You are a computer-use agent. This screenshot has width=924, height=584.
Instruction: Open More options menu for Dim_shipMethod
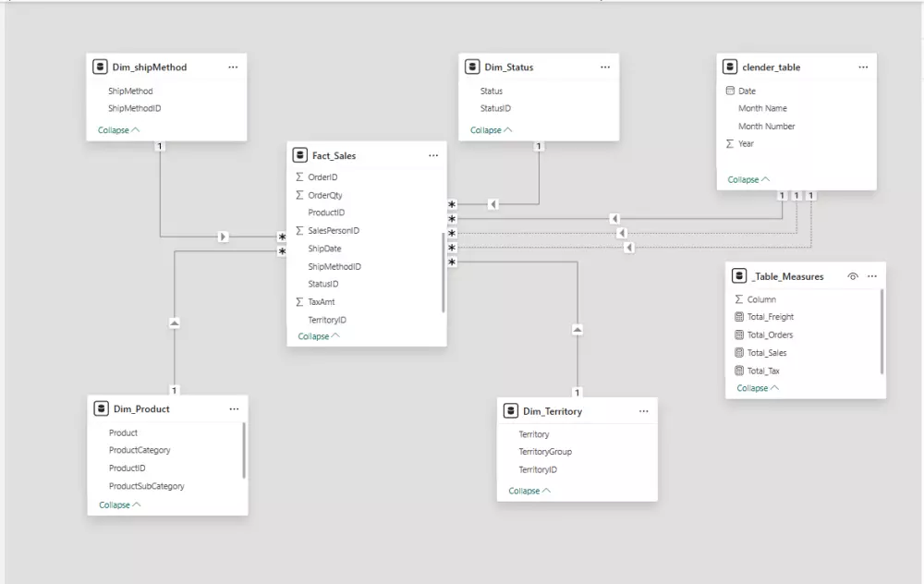[233, 67]
